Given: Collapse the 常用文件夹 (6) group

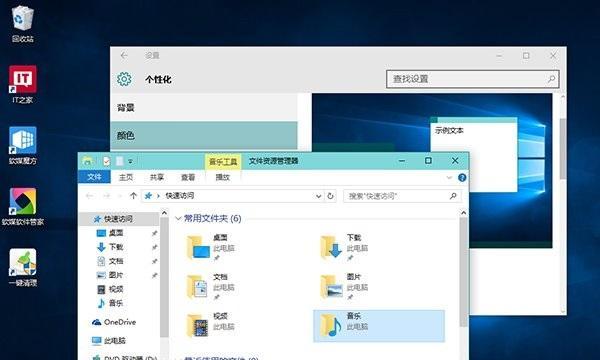Looking at the screenshot, I should [x=178, y=218].
